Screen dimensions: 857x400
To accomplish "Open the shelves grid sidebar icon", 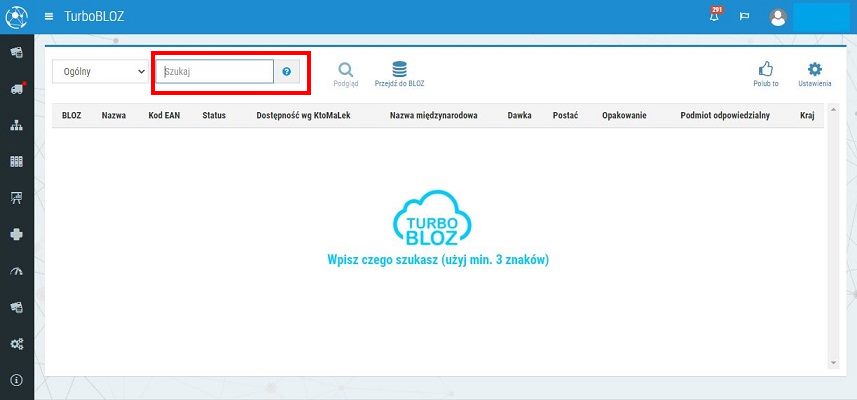I will point(17,162).
